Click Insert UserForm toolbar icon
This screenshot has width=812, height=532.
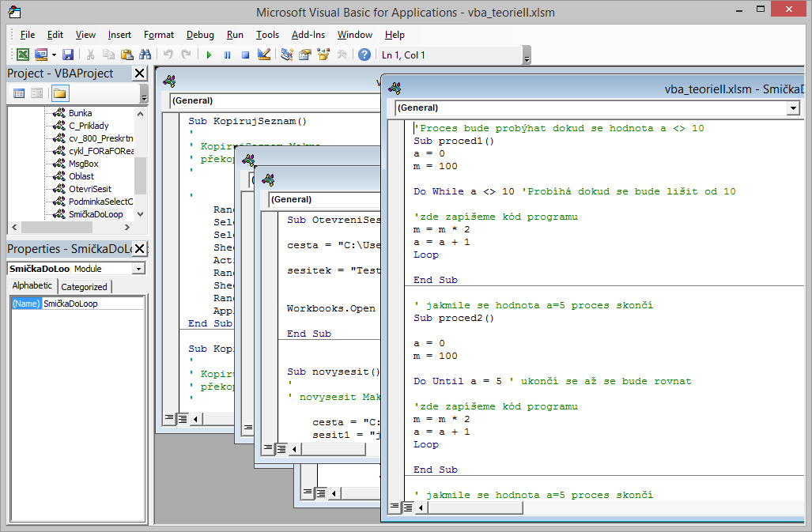[41, 55]
